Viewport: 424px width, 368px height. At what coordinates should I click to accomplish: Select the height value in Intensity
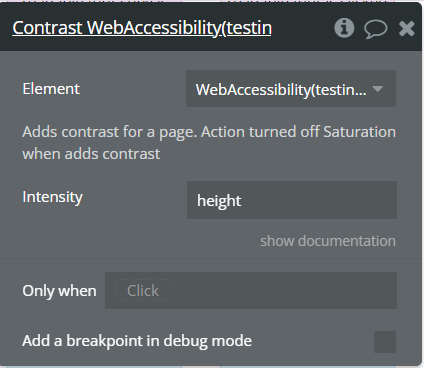click(x=219, y=201)
